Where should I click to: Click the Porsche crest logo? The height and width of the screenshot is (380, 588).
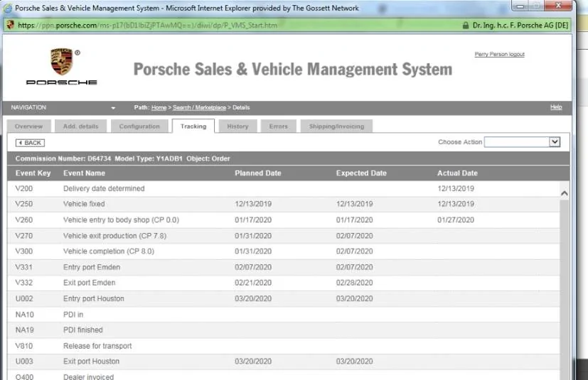click(x=61, y=62)
